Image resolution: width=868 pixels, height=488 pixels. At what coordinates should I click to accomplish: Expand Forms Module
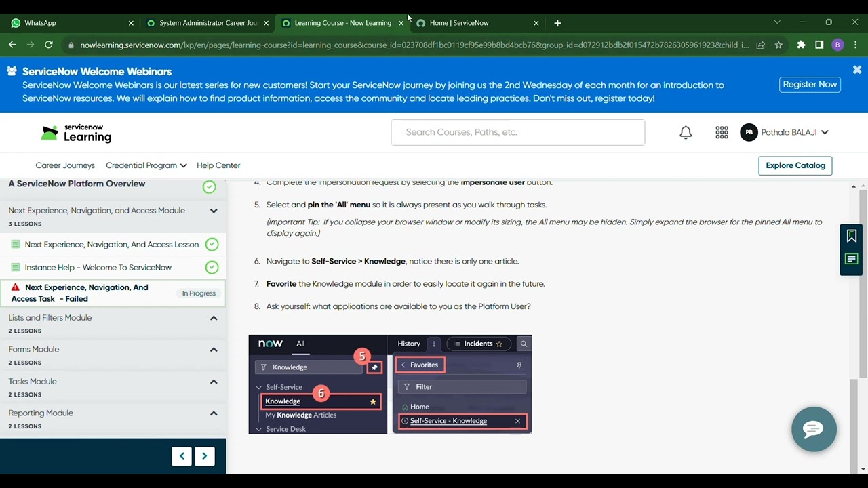click(214, 350)
